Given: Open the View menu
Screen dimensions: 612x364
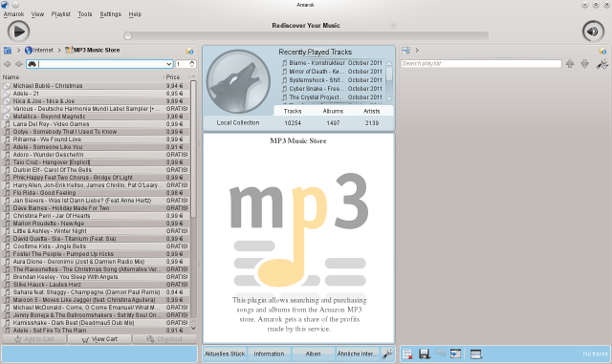Looking at the screenshot, I should (37, 14).
